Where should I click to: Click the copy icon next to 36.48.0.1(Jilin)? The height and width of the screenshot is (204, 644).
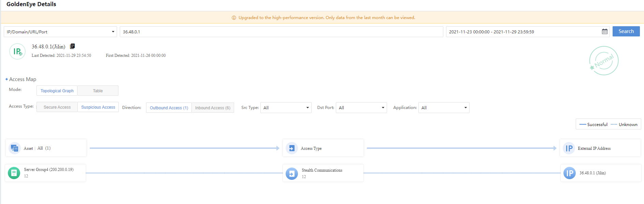72,46
